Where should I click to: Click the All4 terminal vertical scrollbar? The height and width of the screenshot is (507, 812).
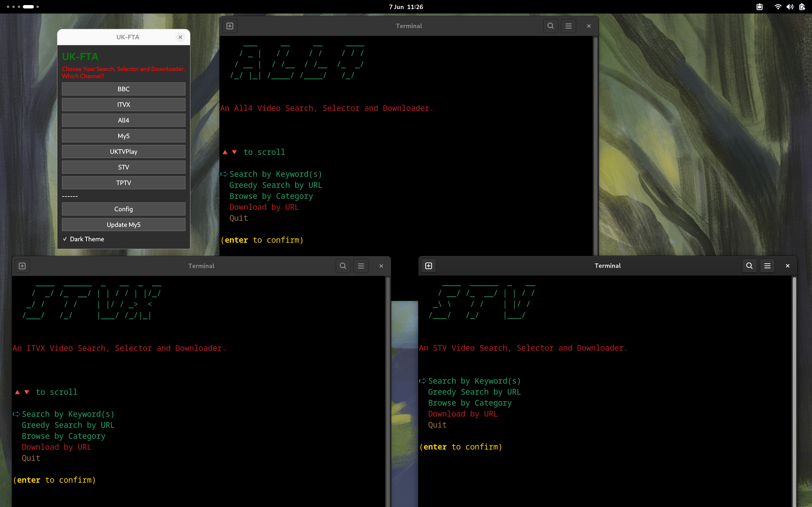[595, 144]
